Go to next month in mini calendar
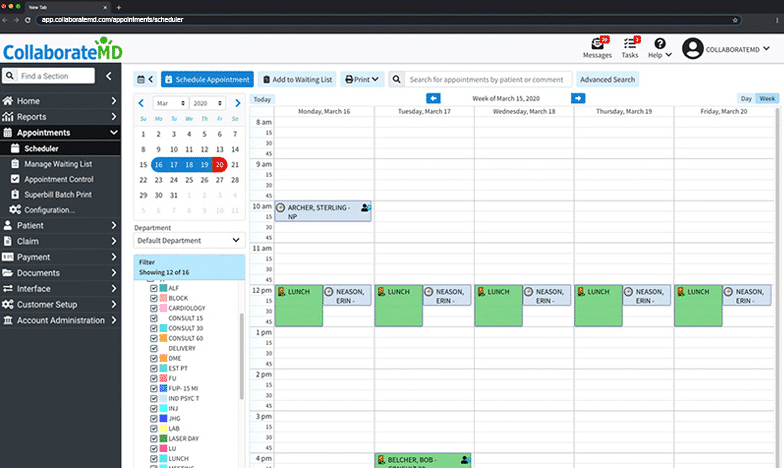 click(238, 103)
